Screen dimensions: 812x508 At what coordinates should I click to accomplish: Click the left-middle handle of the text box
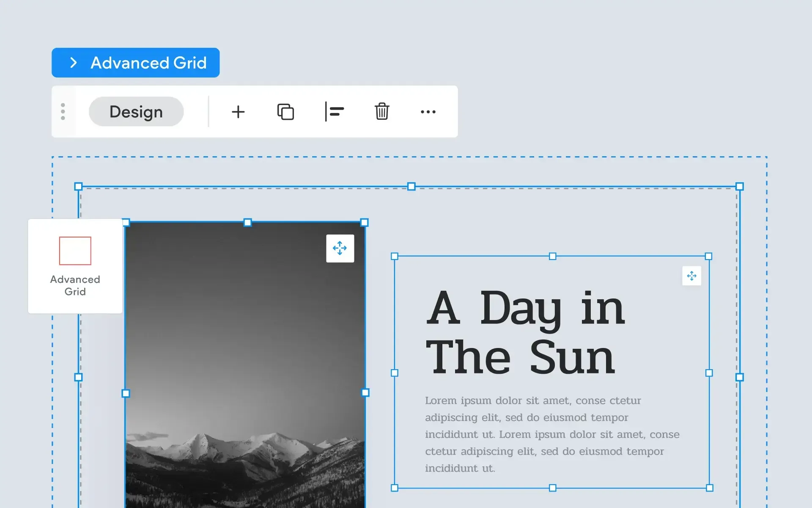pyautogui.click(x=395, y=373)
